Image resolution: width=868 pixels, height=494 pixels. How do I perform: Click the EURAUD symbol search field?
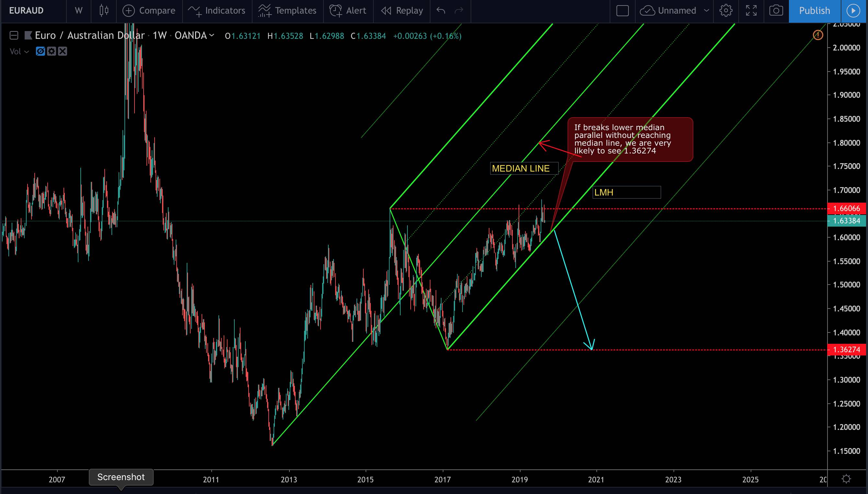tap(27, 10)
